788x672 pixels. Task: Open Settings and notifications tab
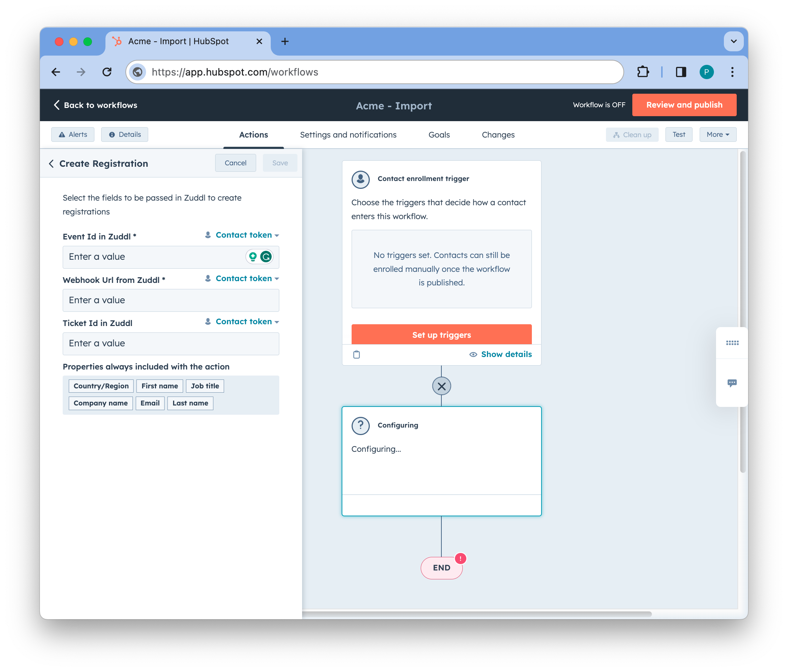click(x=348, y=135)
